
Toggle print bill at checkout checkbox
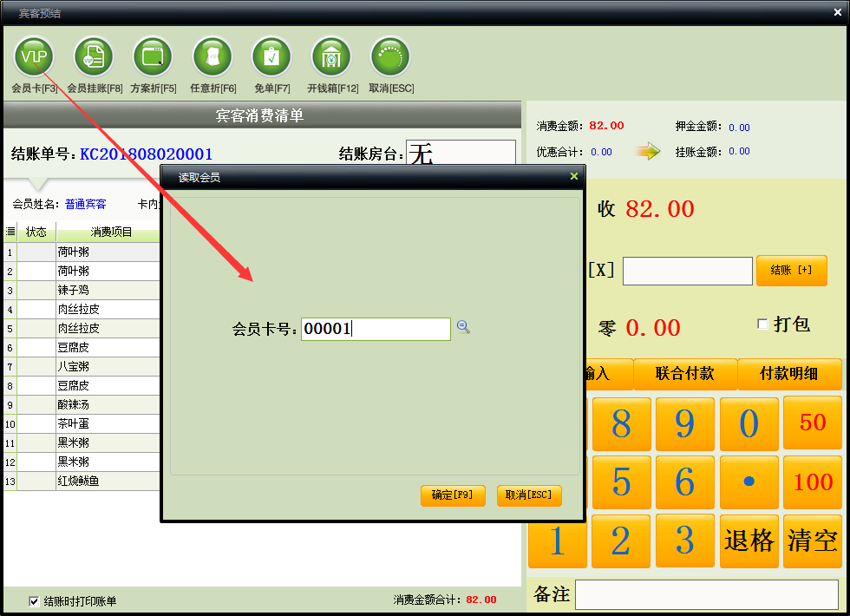(x=34, y=601)
